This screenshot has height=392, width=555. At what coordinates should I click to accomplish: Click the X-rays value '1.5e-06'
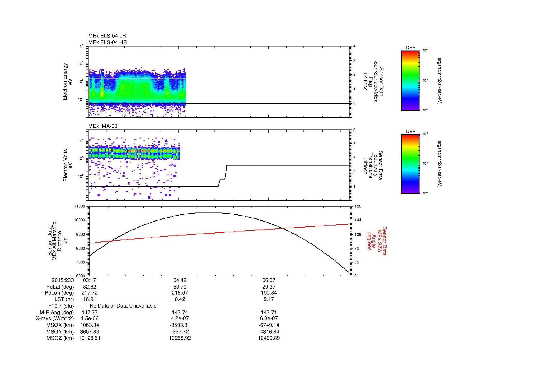click(x=89, y=318)
